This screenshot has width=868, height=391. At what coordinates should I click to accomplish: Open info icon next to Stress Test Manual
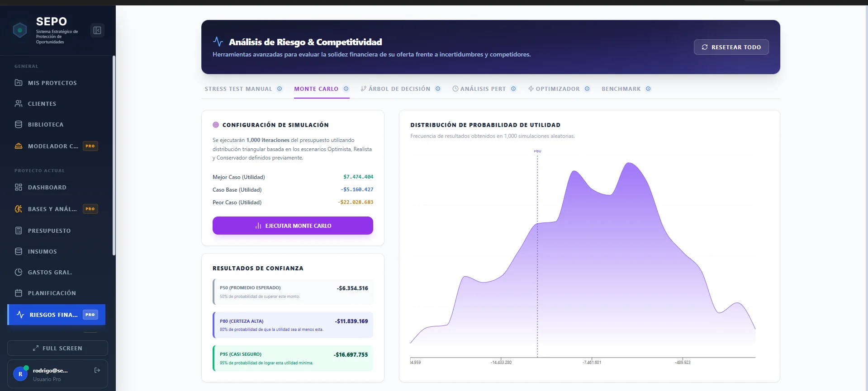pos(280,89)
